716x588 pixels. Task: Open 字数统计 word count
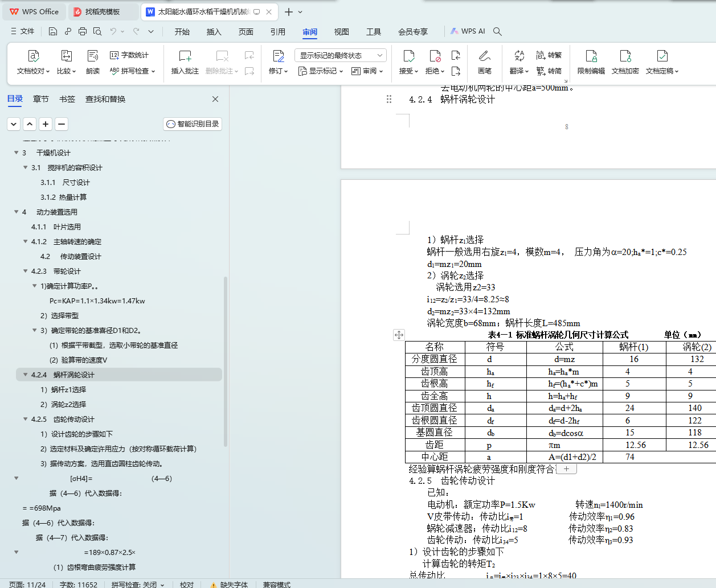[x=129, y=55]
